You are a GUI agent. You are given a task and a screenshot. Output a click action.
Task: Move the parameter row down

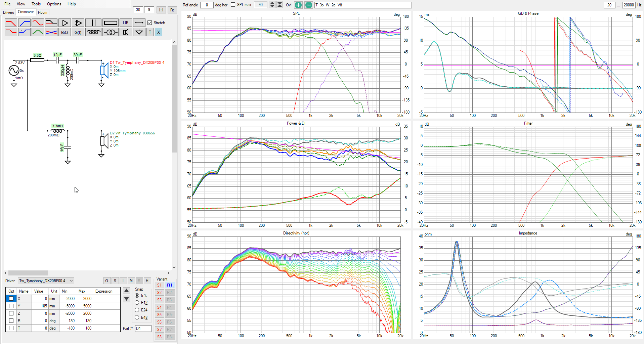(x=127, y=299)
